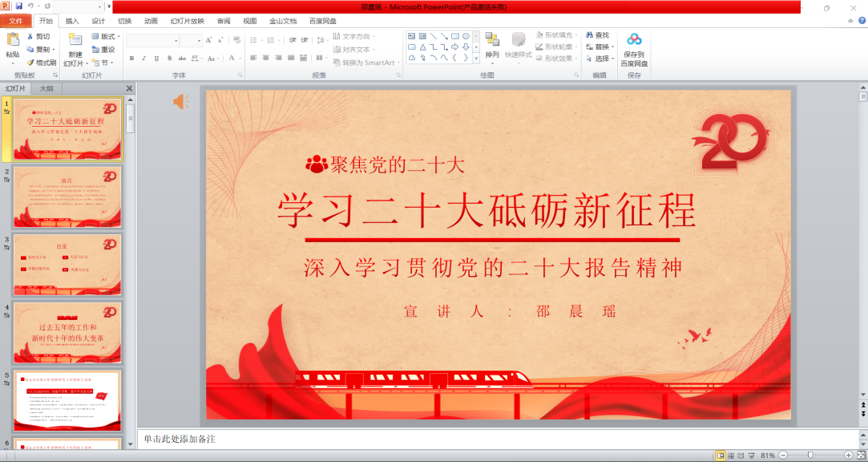The image size is (868, 462).
Task: Switch to the Slide Show (幻灯片放映) tab
Action: pyautogui.click(x=187, y=21)
